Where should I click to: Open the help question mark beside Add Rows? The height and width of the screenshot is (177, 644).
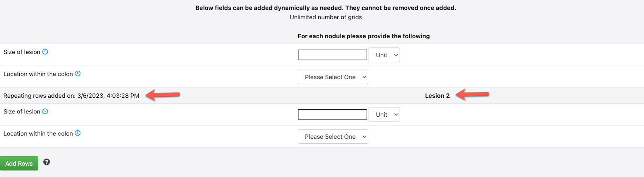click(47, 162)
